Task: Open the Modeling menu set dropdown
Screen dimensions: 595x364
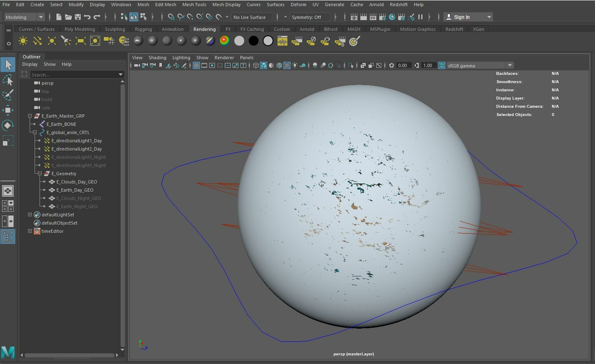Action: pos(24,17)
